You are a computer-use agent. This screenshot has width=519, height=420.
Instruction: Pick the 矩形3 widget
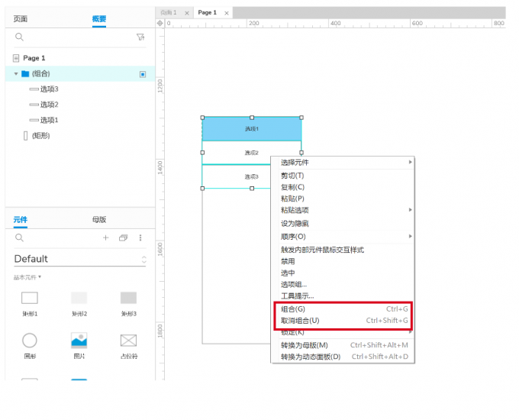click(x=128, y=304)
